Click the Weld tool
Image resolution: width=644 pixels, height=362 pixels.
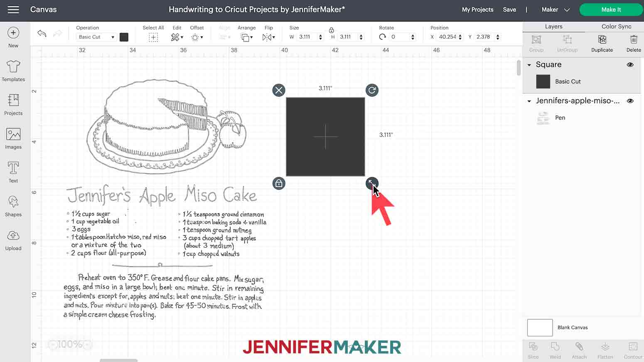555,350
